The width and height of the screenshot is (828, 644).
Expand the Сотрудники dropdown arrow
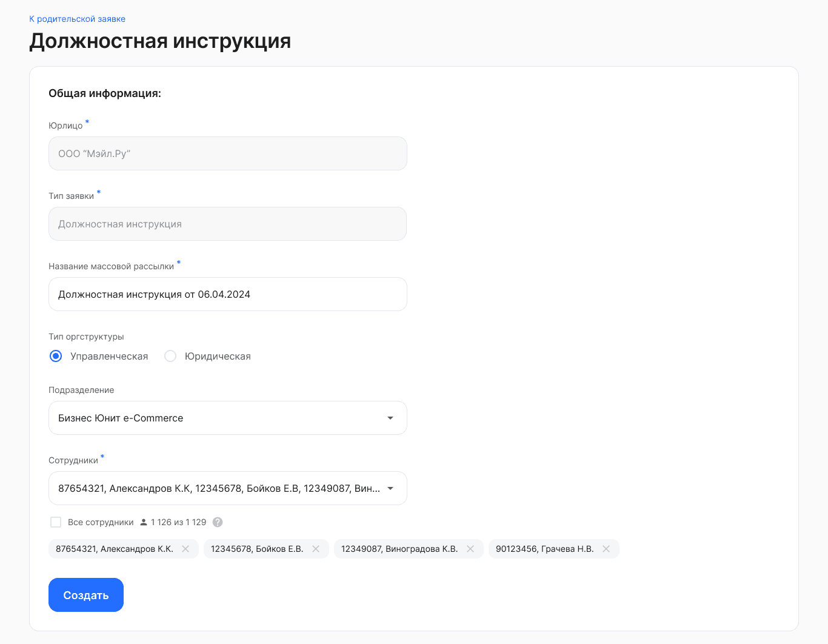390,488
